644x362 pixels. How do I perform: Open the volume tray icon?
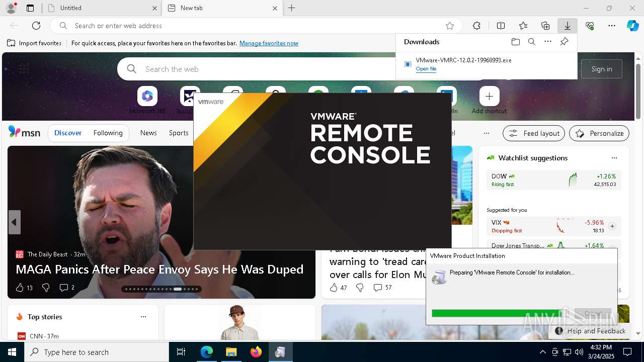click(x=579, y=352)
